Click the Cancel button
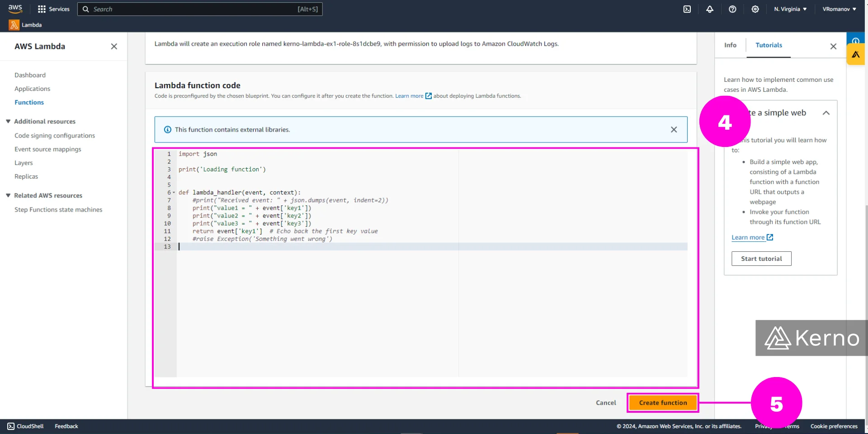Screen dimensions: 868x434 click(606, 402)
